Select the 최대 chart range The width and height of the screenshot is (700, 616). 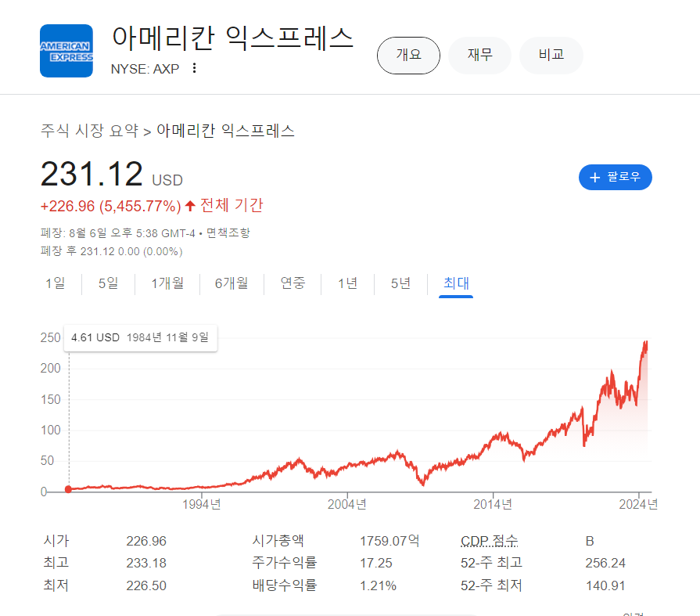tap(456, 283)
